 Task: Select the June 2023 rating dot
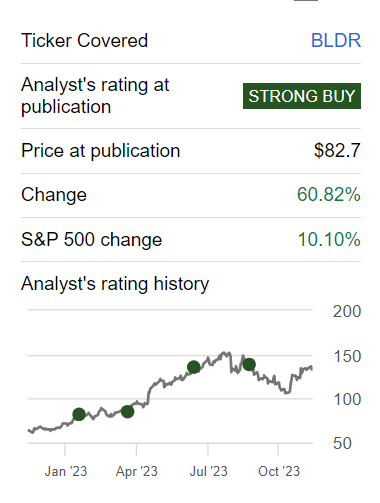pos(194,367)
